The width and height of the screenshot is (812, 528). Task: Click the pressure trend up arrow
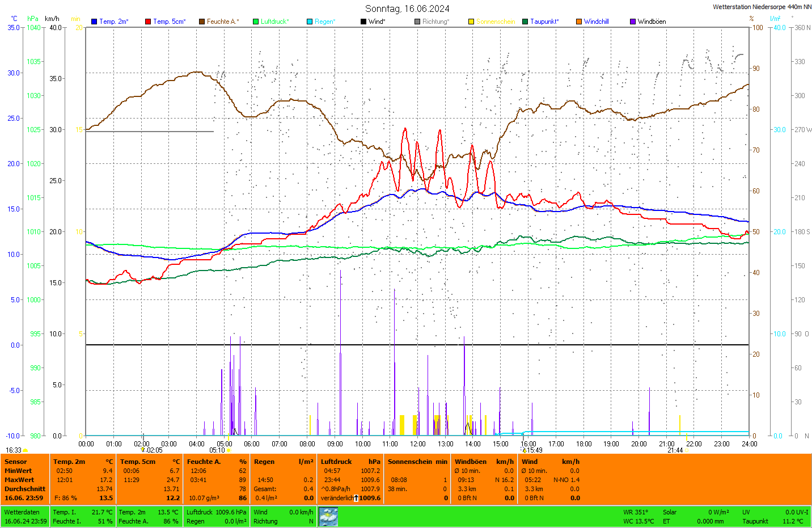[356, 498]
